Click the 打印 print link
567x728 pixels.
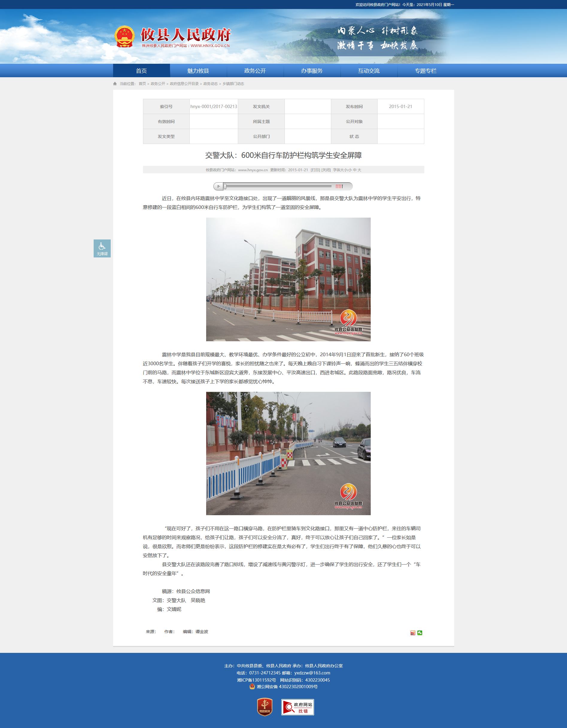click(x=315, y=170)
